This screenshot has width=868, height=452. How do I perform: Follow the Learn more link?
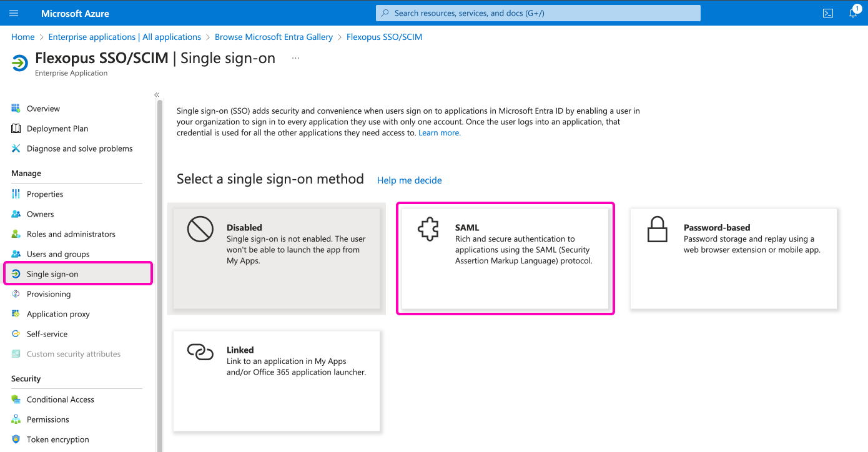[x=439, y=133]
